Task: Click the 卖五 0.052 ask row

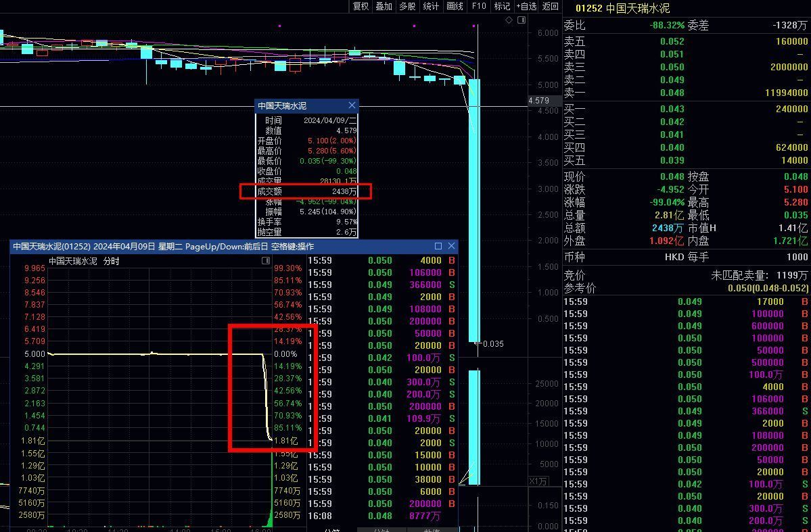Action: [686, 41]
